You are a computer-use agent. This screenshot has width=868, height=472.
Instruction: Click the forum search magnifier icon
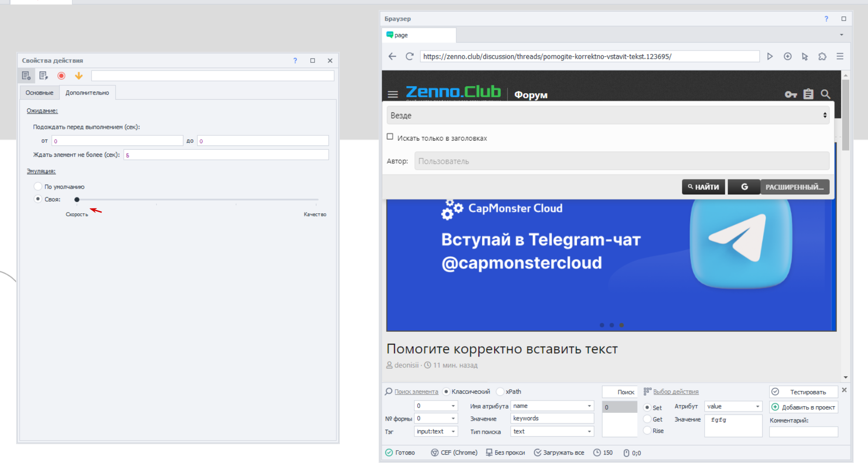pos(825,94)
